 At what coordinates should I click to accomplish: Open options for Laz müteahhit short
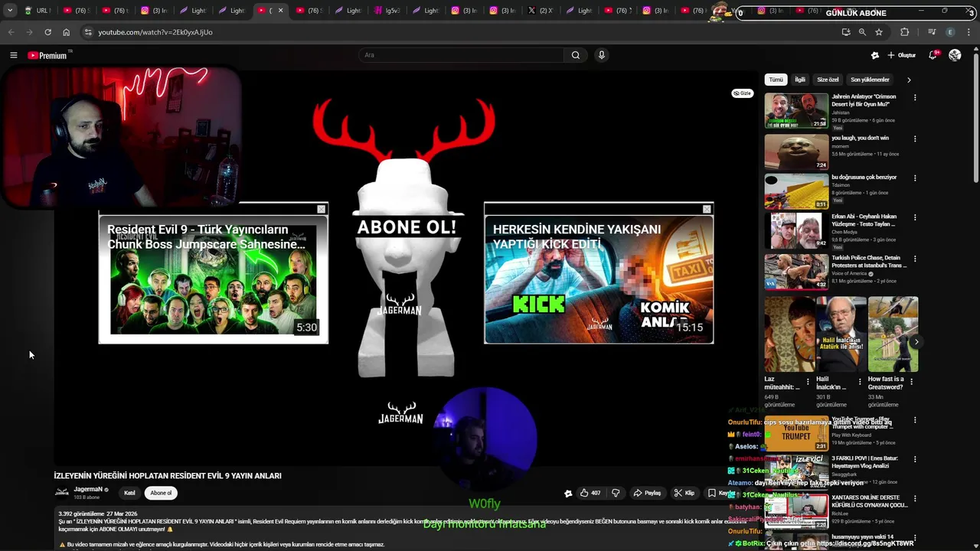coord(808,381)
